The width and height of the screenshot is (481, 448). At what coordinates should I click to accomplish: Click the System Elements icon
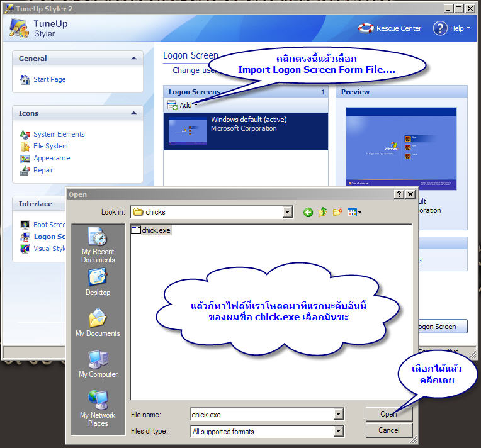click(25, 134)
